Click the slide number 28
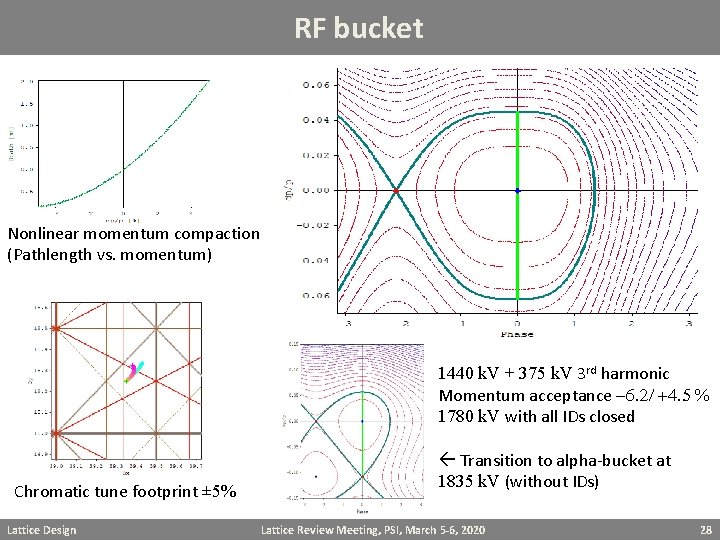Viewport: 720px width, 540px height. [x=706, y=530]
